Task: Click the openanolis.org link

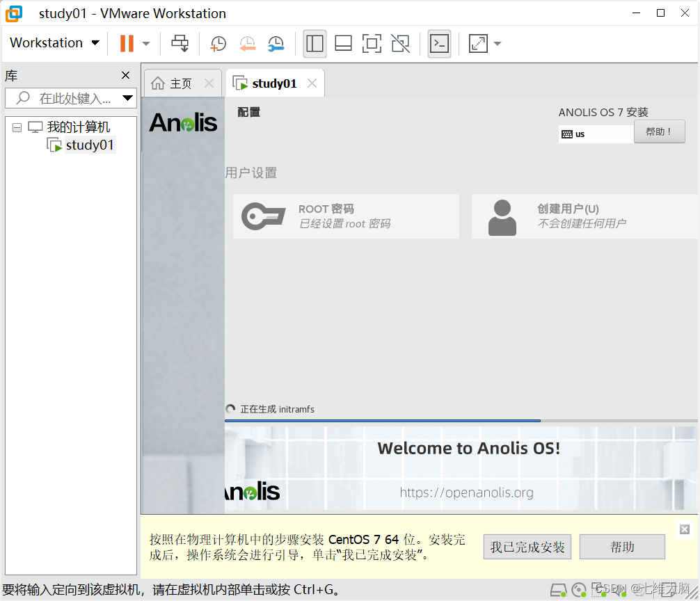Action: pos(466,492)
